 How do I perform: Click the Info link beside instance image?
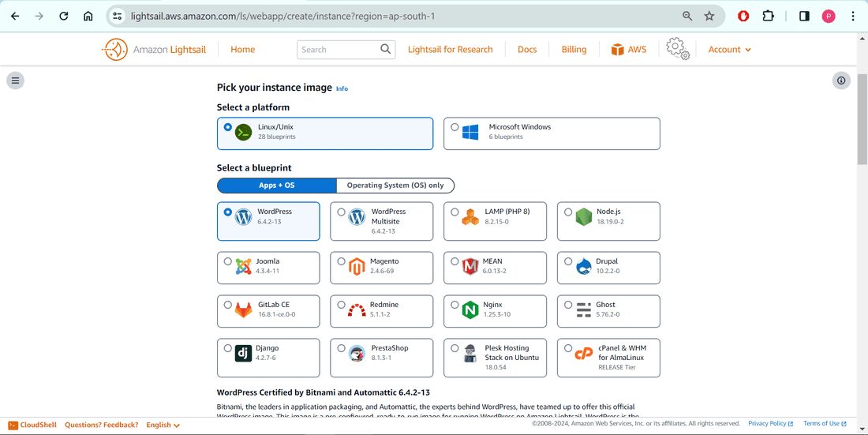click(x=342, y=88)
